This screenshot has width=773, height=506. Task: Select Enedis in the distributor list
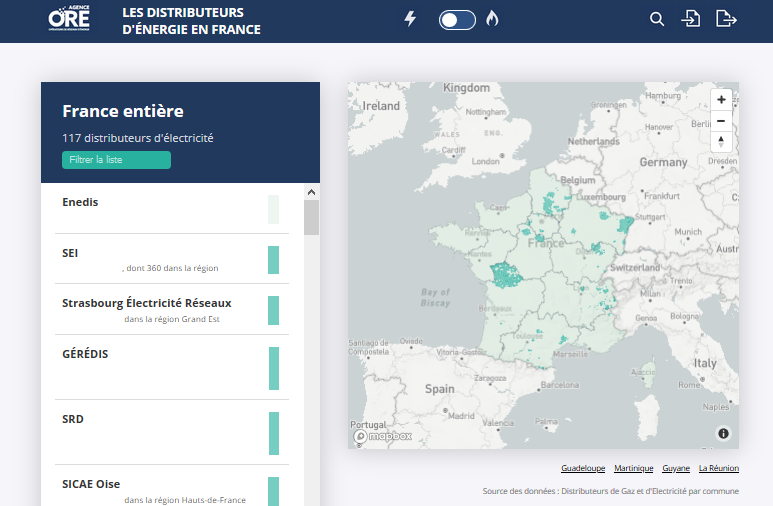tap(172, 209)
